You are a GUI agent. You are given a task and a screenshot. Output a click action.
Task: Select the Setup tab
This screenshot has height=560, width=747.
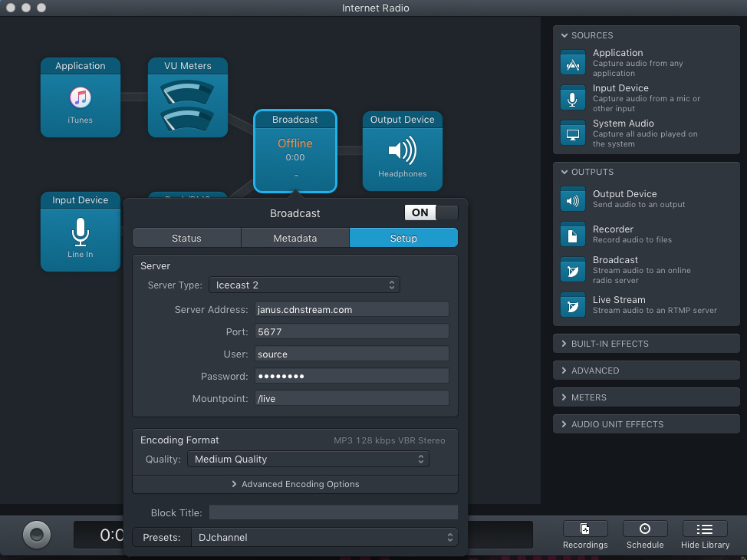coord(403,238)
